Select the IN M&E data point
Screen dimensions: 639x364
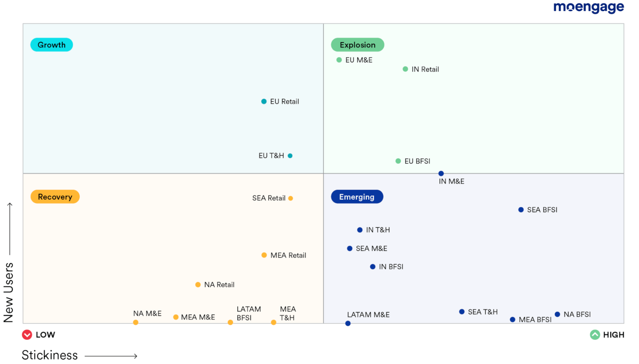441,173
